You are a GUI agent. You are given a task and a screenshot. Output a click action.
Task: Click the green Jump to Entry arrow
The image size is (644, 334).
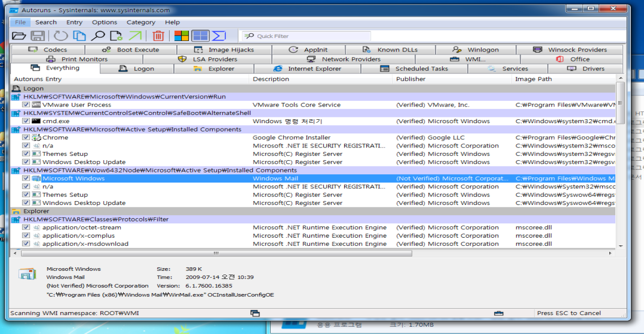point(135,36)
